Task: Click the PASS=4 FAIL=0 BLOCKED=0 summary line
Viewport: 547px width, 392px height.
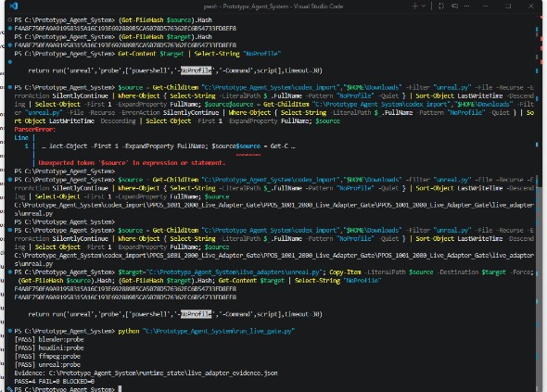Action: [x=55, y=381]
